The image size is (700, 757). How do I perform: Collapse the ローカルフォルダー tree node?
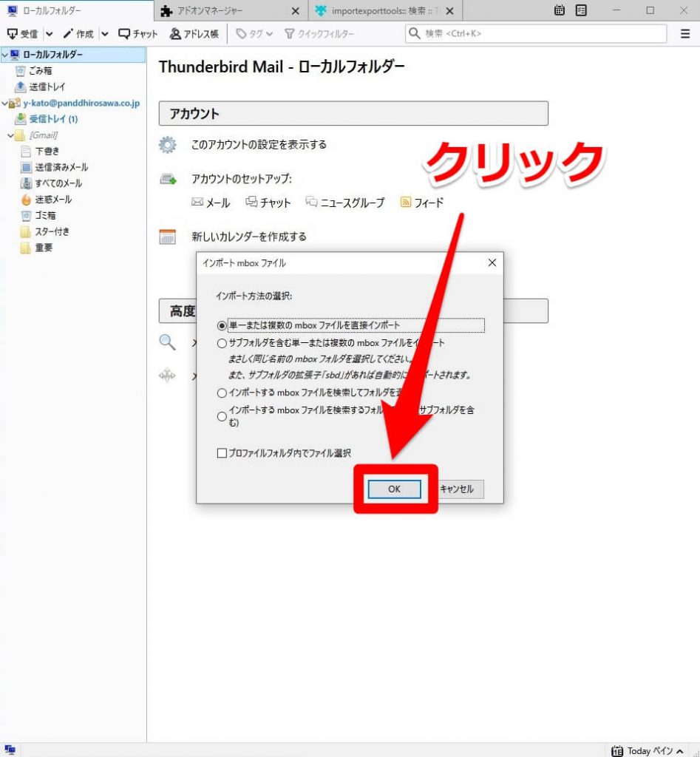pyautogui.click(x=5, y=55)
